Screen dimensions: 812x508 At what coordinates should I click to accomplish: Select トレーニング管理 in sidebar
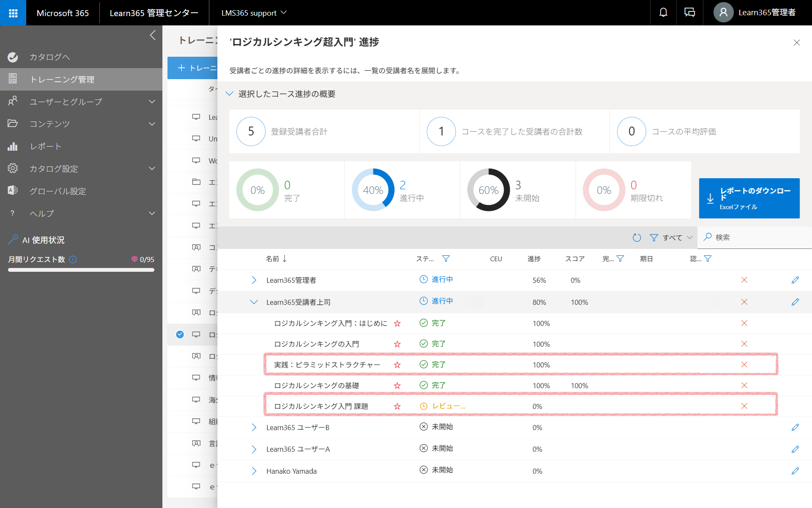(x=81, y=80)
